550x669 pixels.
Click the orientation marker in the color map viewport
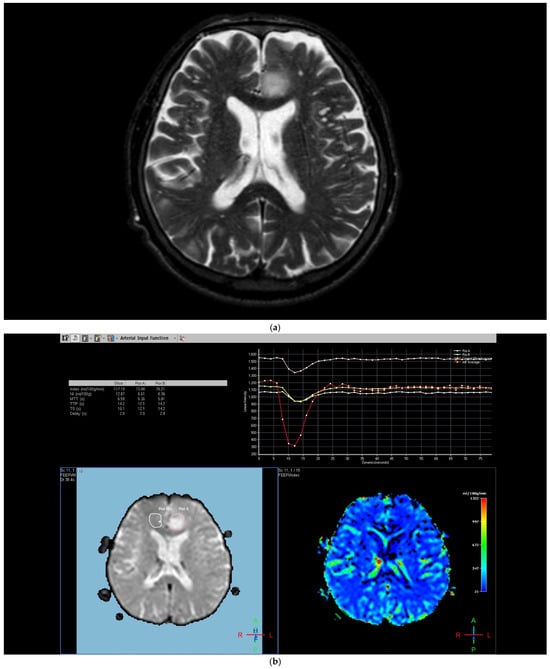474,635
